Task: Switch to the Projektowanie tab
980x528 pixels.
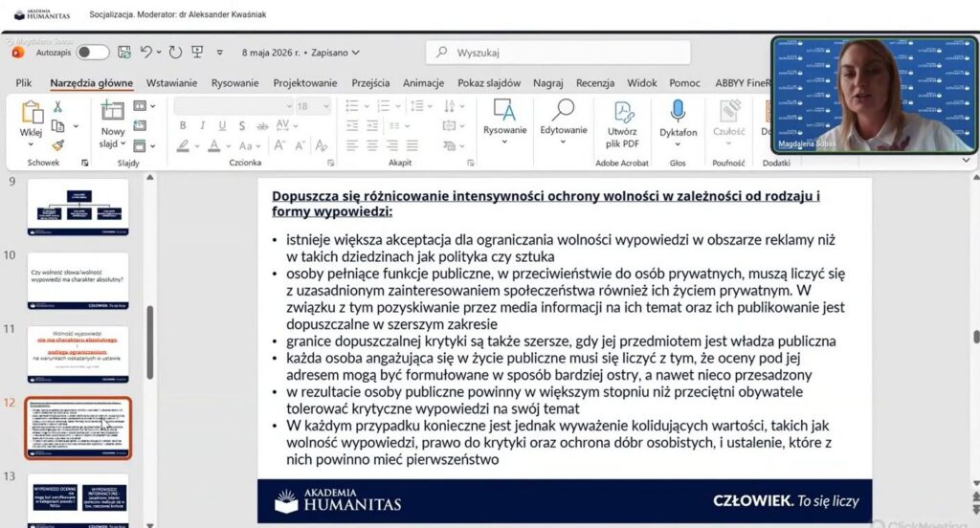Action: tap(305, 83)
